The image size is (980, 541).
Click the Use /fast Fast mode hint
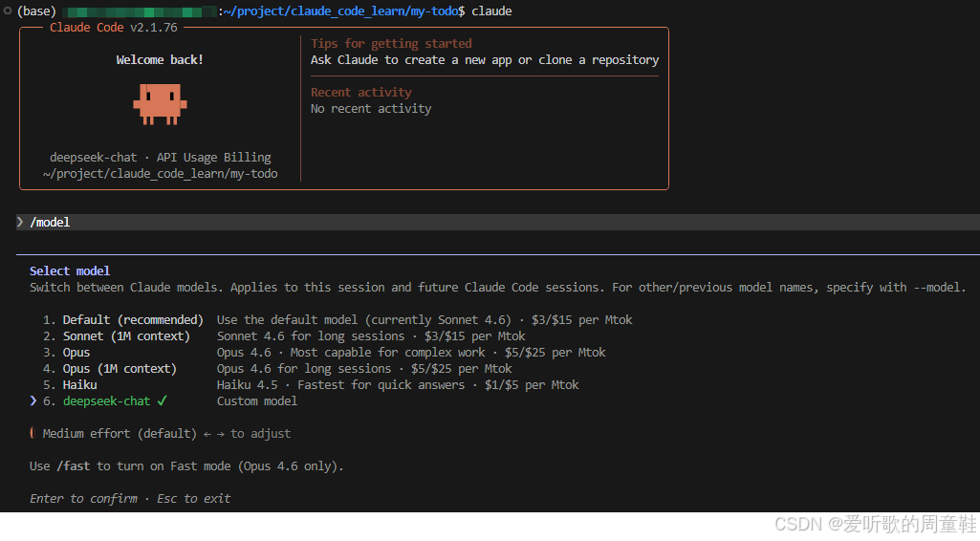coord(186,466)
